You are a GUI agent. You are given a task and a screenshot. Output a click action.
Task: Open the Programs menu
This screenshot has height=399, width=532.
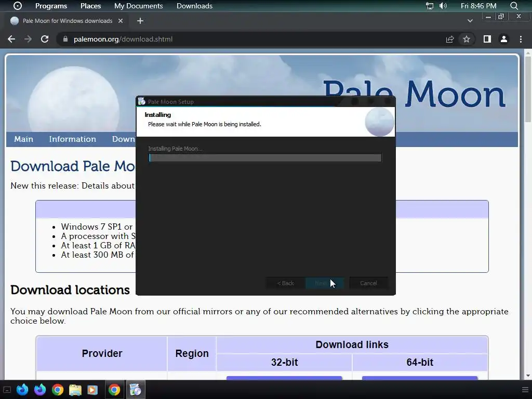(51, 6)
